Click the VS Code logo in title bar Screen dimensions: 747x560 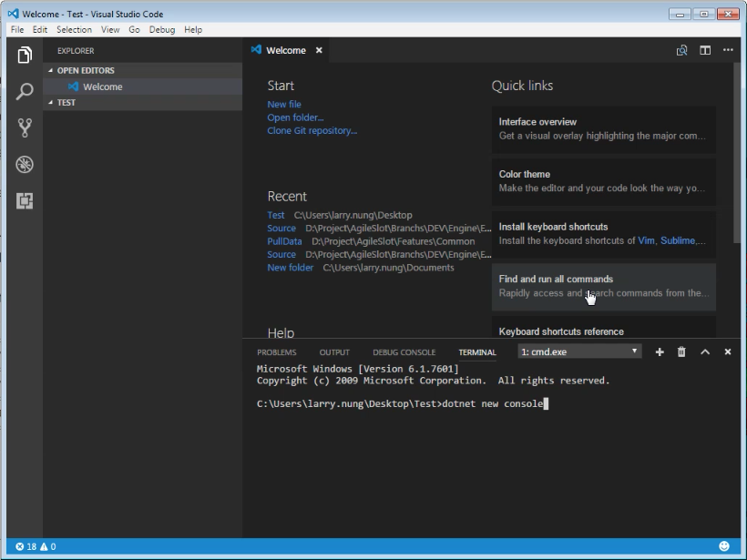[13, 14]
